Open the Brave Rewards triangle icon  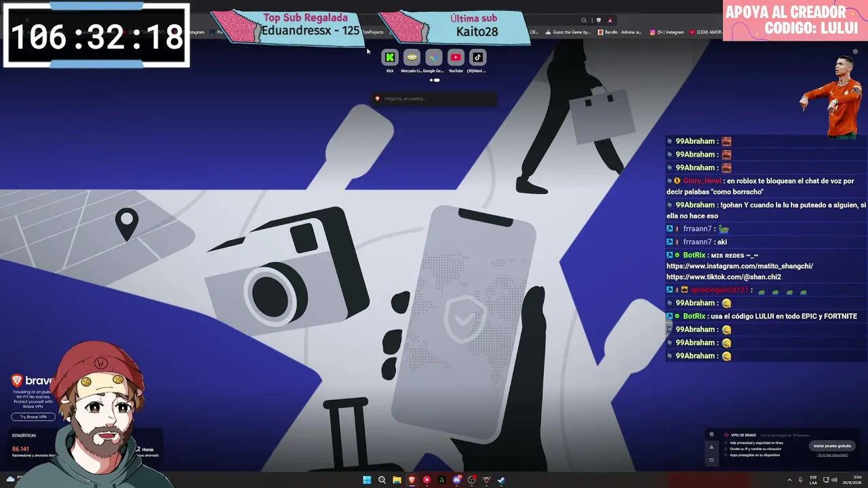pyautogui.click(x=610, y=20)
